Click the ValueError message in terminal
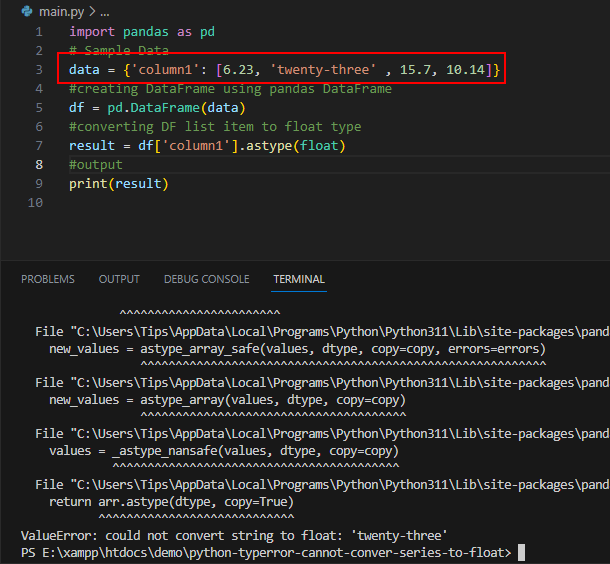 234,536
